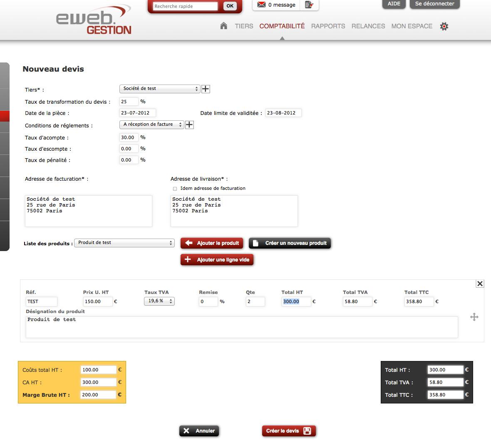Go to the home icon

click(x=223, y=26)
